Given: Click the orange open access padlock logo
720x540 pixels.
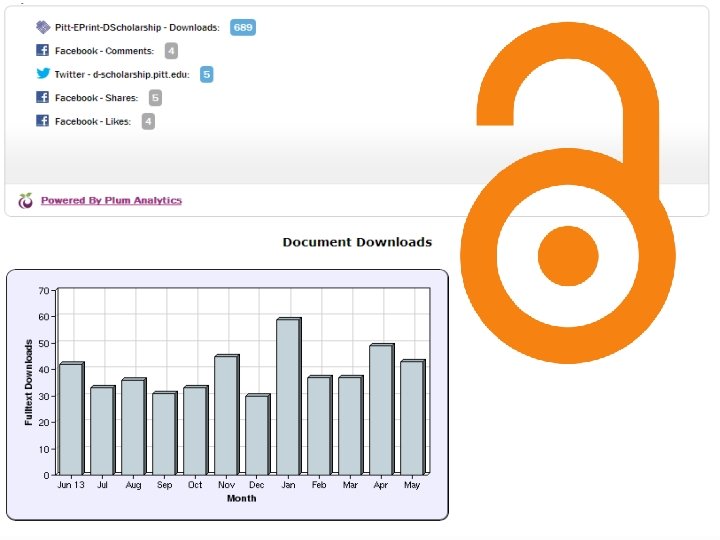Looking at the screenshot, I should point(568,193).
